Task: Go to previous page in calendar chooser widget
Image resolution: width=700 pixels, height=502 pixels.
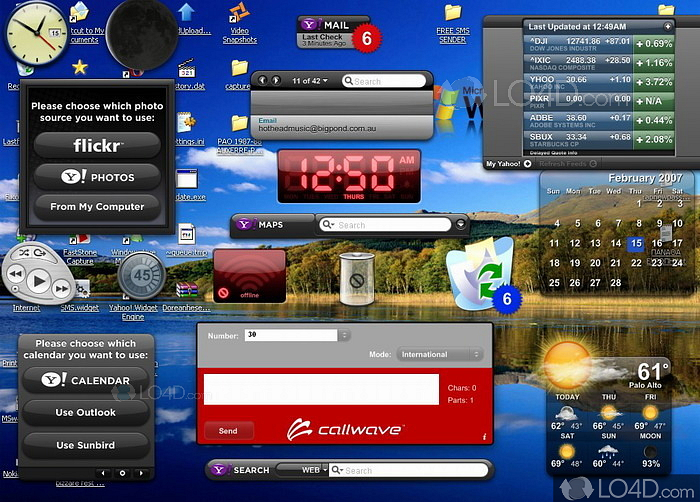Action: coord(103,473)
